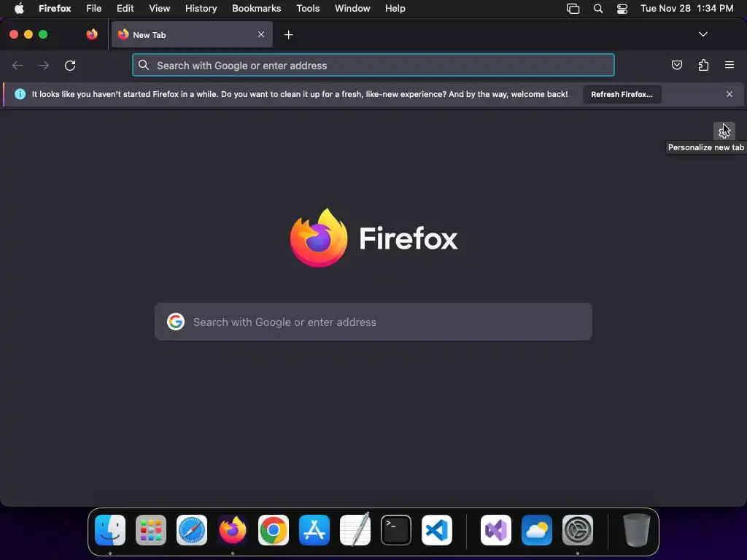
Task: Expand the list all tabs chevron
Action: point(703,34)
